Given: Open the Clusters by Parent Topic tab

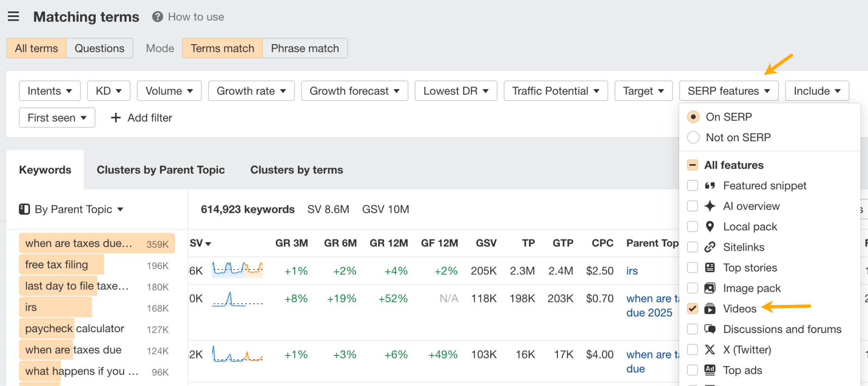Looking at the screenshot, I should (161, 170).
